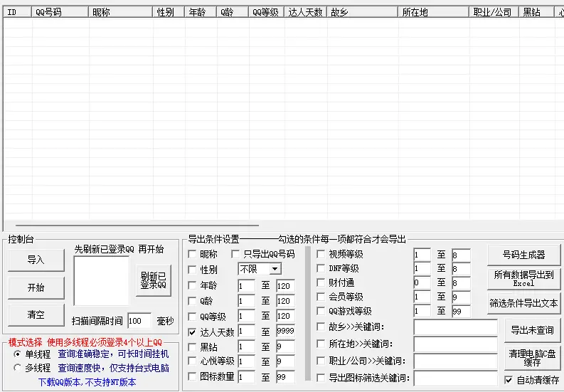Click the Q龄 column header

233,12
